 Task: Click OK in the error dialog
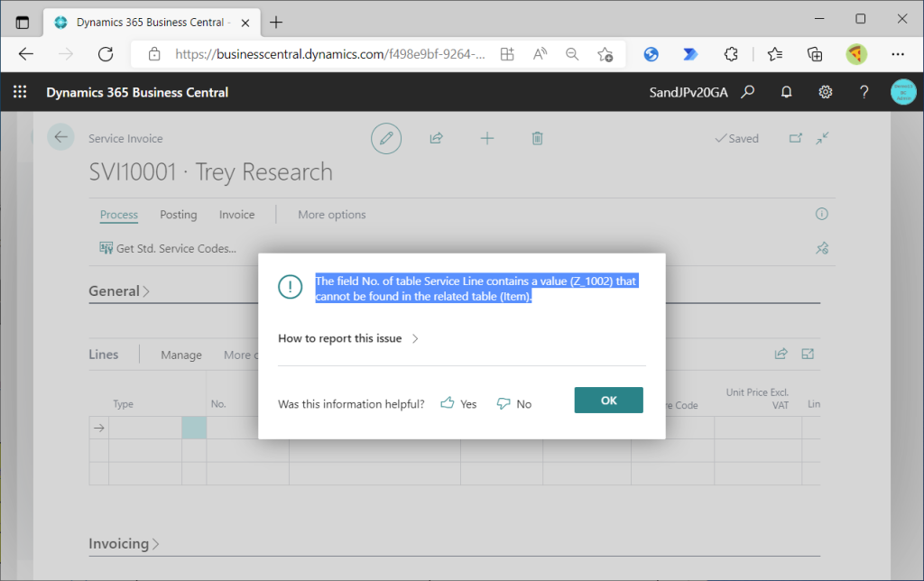pos(608,400)
